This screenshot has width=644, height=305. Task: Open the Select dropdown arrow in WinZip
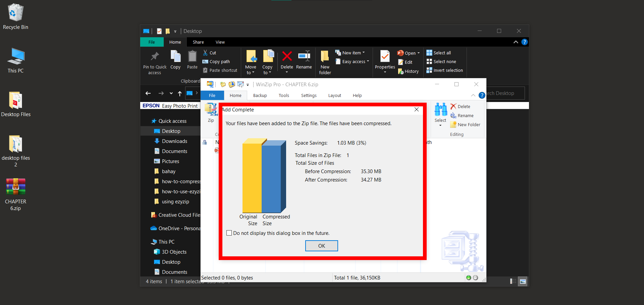point(440,124)
